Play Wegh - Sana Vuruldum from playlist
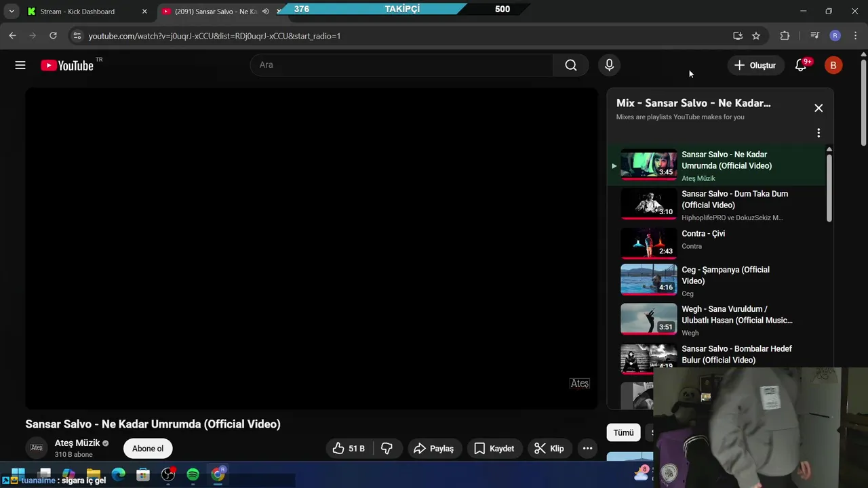This screenshot has height=488, width=868. tap(716, 320)
